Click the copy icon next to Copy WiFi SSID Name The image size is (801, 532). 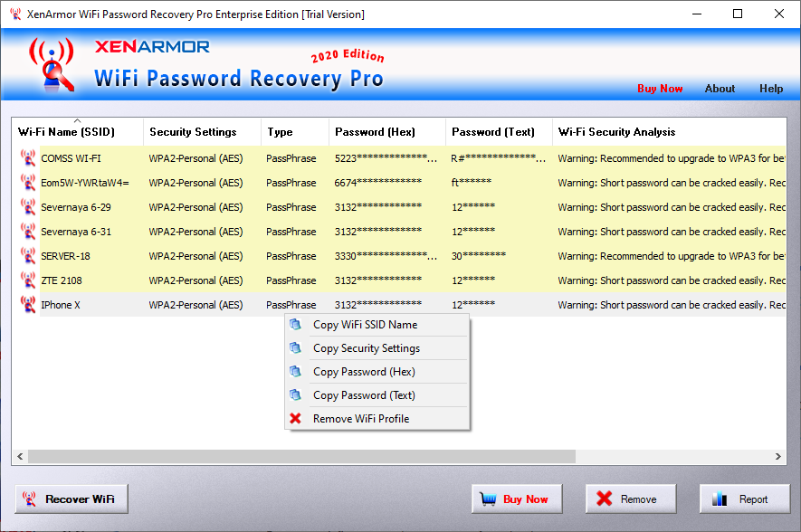pyautogui.click(x=295, y=324)
